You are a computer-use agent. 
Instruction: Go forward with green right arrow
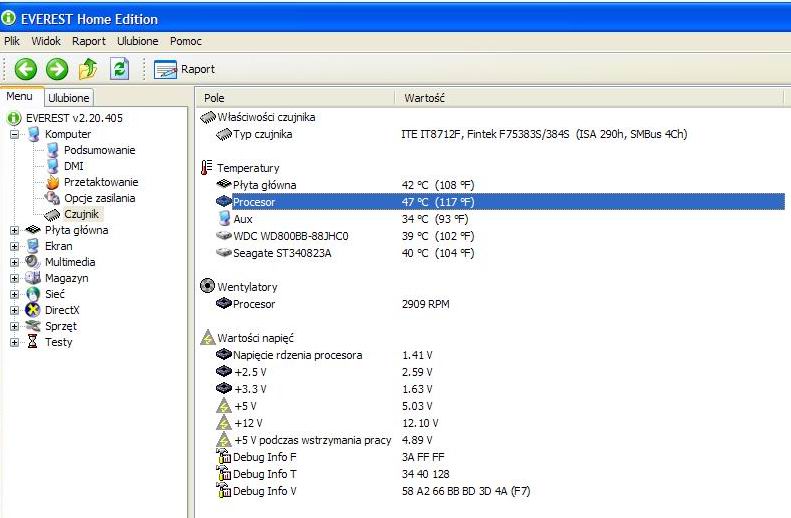click(57, 69)
